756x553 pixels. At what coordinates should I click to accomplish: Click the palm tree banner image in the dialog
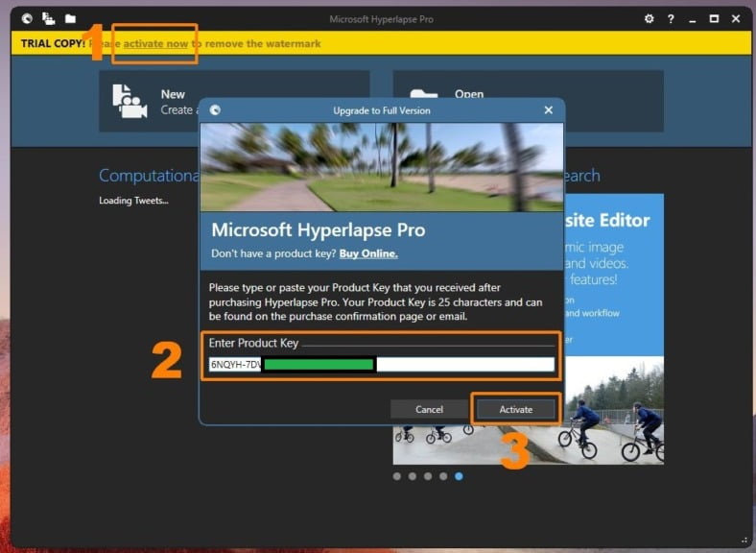click(x=382, y=167)
